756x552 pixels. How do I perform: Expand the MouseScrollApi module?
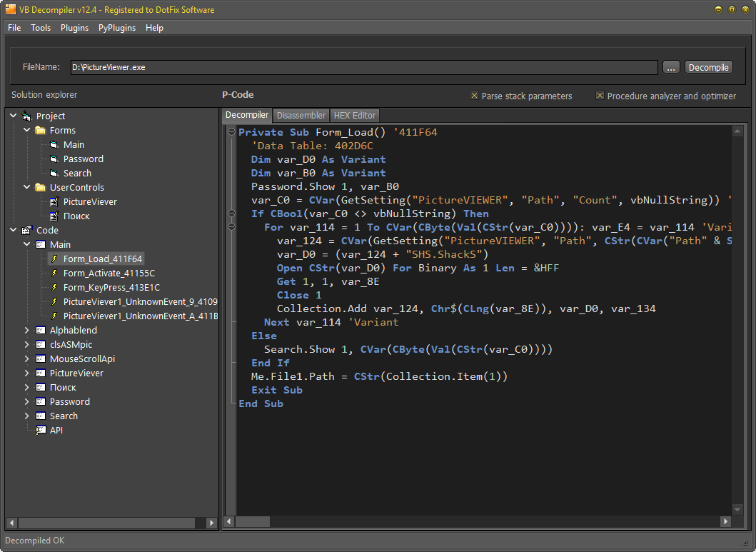tap(27, 358)
